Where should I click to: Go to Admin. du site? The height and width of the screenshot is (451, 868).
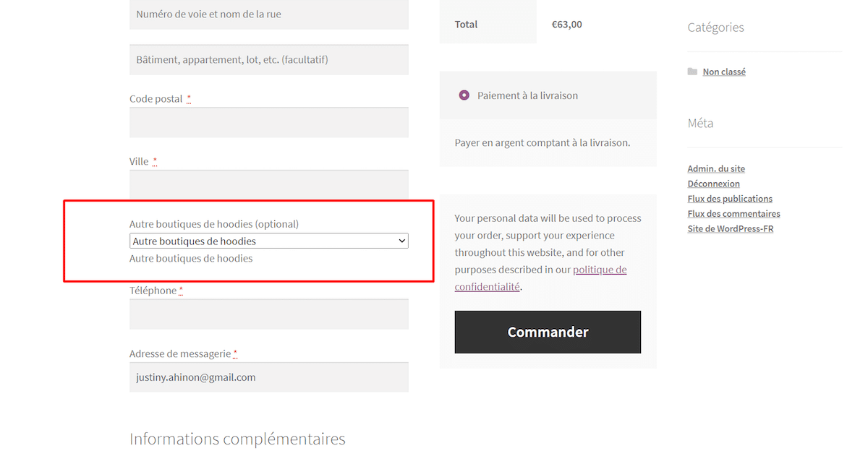(x=716, y=168)
